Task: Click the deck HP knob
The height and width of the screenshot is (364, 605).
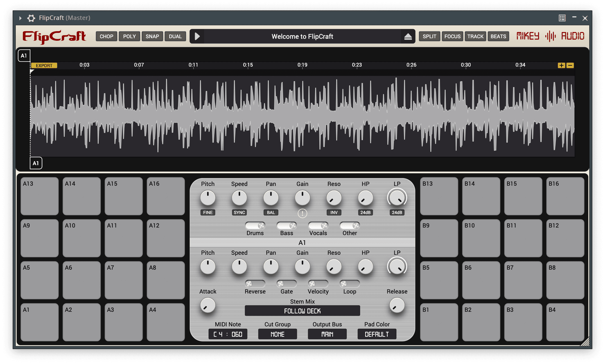Action: click(365, 198)
